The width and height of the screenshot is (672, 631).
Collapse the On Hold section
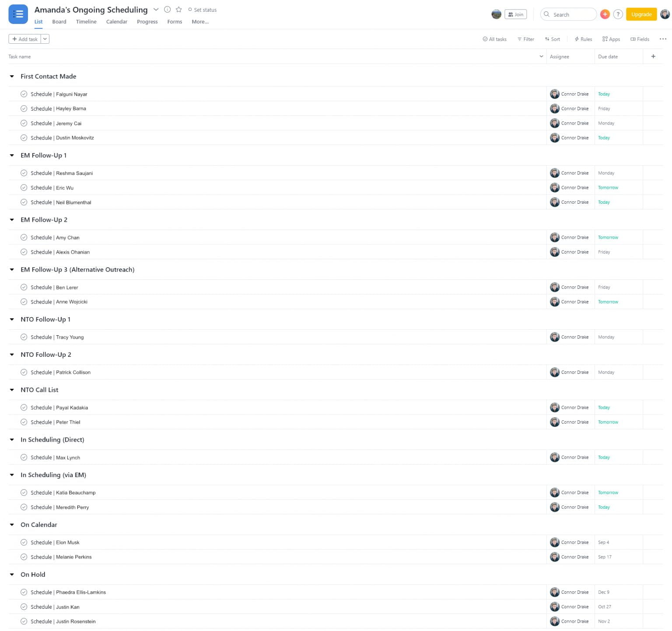coord(12,574)
